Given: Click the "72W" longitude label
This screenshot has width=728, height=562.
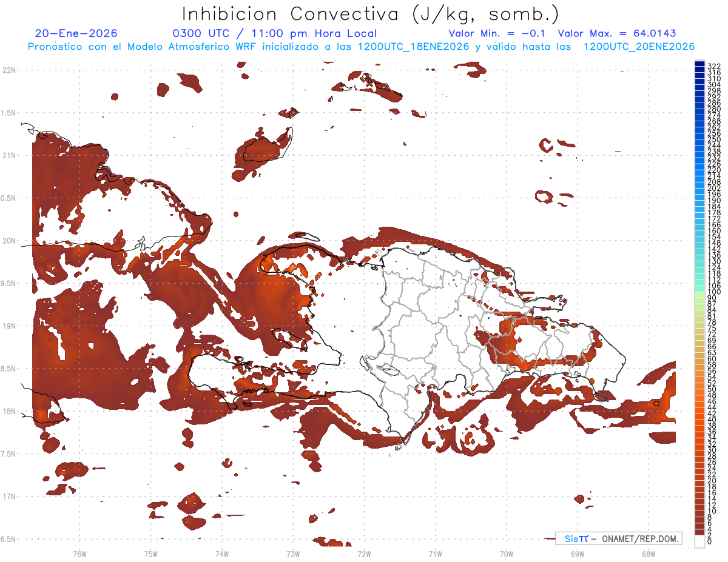Looking at the screenshot, I should point(364,553).
